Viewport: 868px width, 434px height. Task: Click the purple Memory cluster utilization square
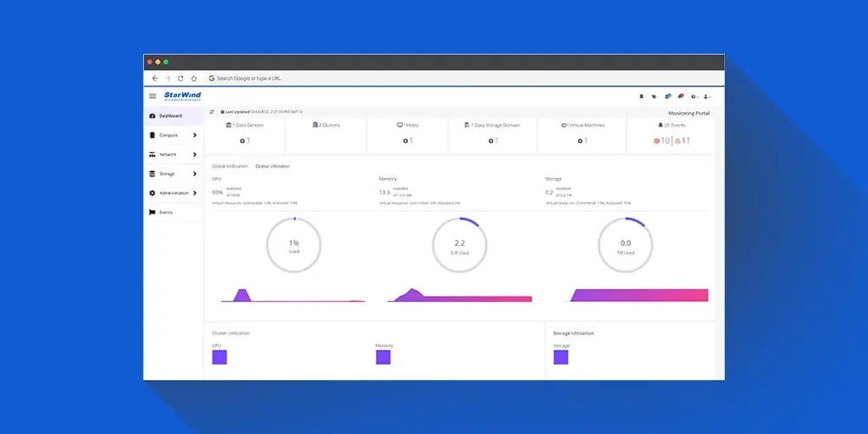[383, 357]
